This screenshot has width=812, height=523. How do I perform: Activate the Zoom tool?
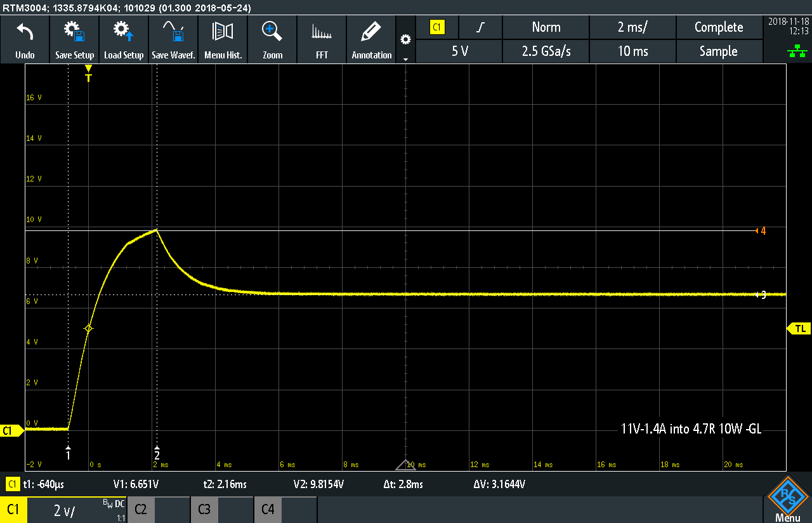(x=272, y=39)
